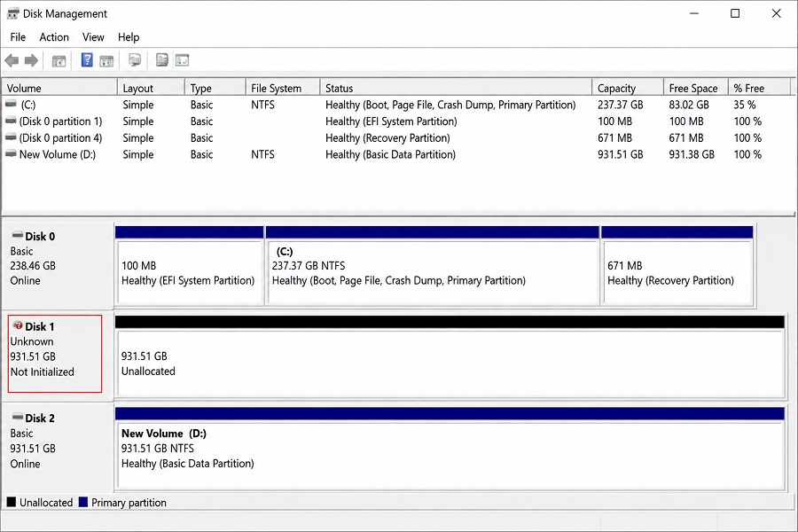Sort by the Free Space column header
The image size is (798, 532).
click(696, 88)
